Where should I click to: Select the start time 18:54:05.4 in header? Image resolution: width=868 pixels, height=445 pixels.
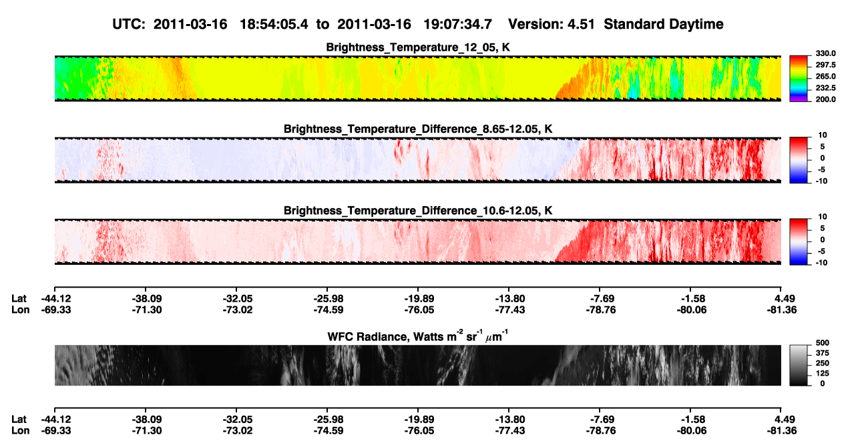275,24
